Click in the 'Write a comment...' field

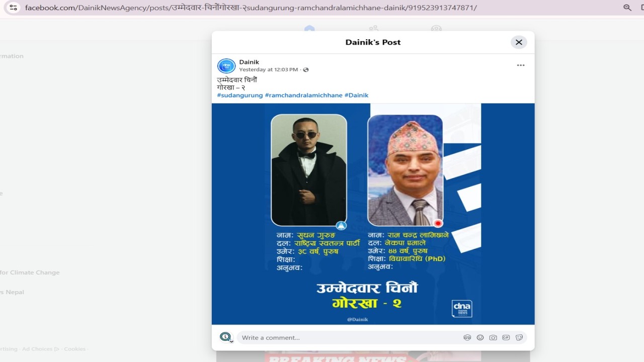tap(347, 338)
